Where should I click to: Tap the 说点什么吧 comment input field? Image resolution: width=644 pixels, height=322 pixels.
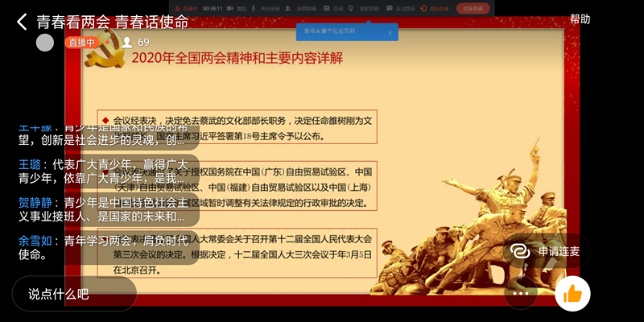click(73, 294)
